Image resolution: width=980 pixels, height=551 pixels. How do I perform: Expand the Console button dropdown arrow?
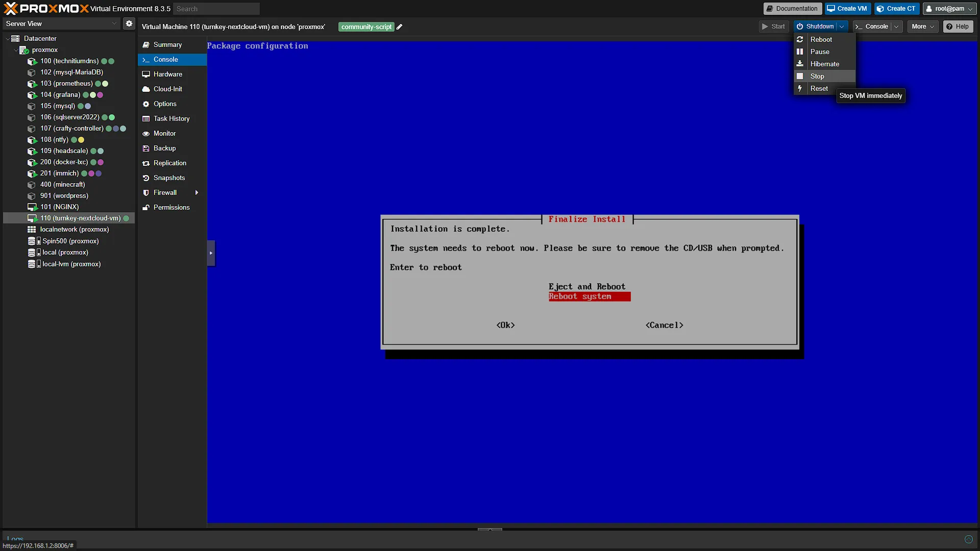click(896, 27)
